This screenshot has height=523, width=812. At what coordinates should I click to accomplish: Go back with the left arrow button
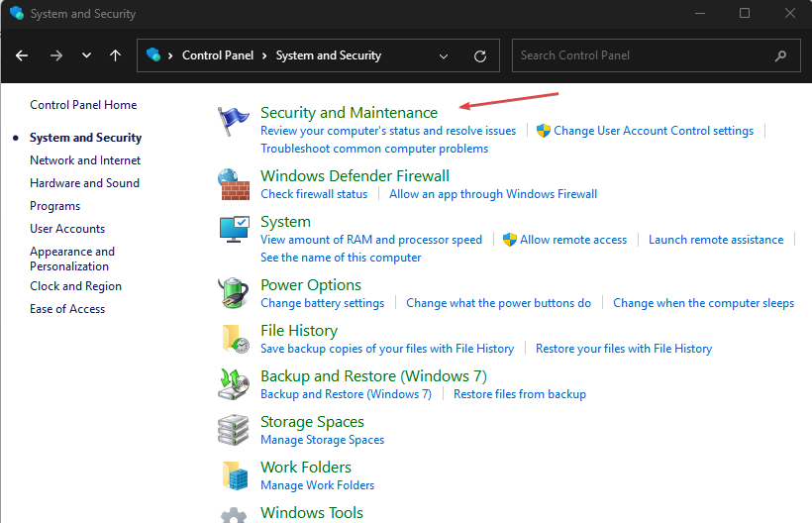(22, 55)
